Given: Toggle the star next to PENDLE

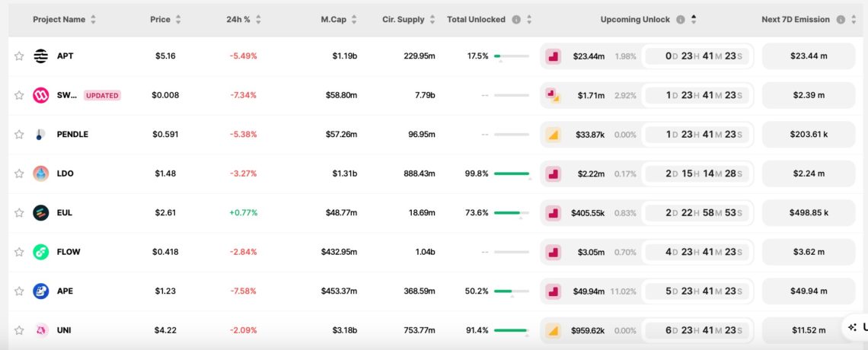Looking at the screenshot, I should pyautogui.click(x=19, y=135).
